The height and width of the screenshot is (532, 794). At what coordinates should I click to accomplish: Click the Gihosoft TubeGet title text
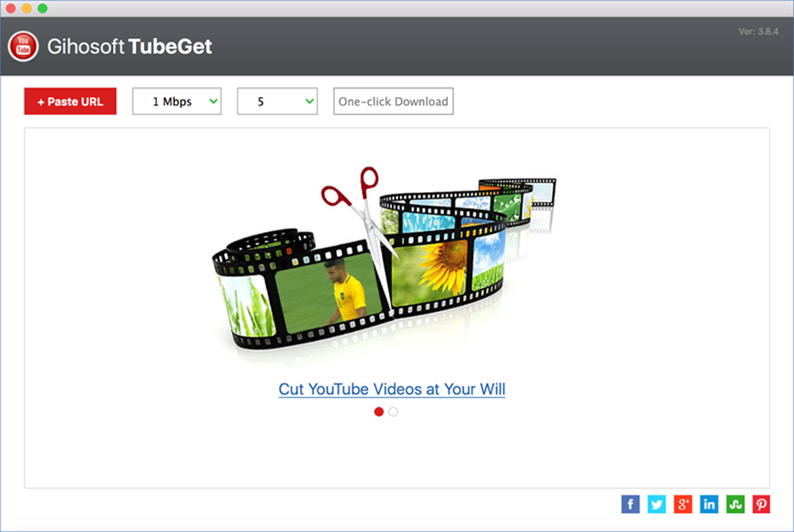tap(129, 47)
